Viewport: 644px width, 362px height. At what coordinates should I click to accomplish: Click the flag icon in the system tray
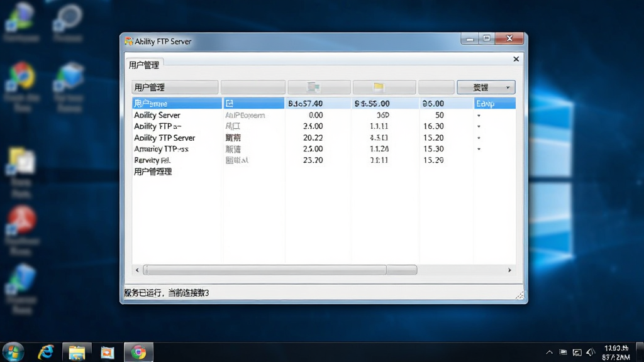click(563, 352)
